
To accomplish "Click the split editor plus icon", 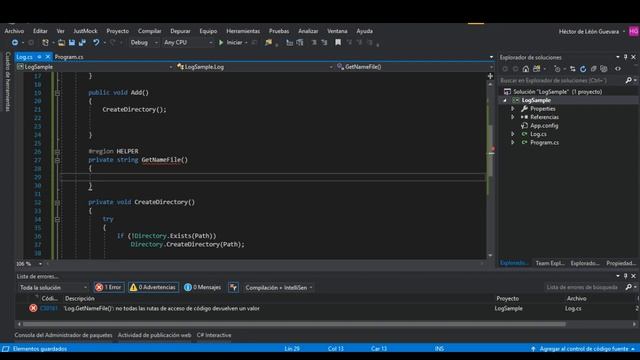I will 490,76.
